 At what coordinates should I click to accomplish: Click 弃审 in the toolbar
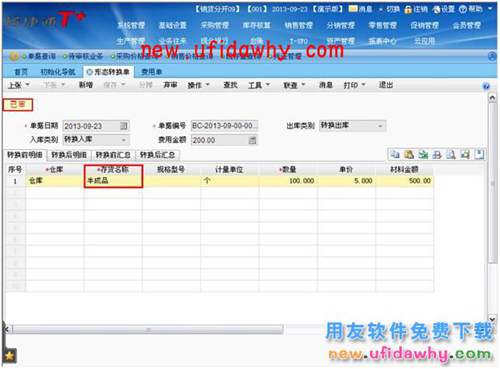point(170,85)
